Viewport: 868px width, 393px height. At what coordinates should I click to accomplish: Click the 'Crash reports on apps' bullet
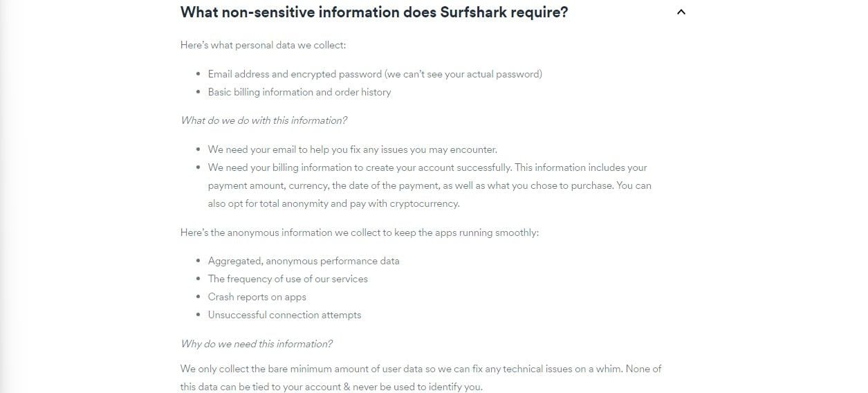pos(257,297)
